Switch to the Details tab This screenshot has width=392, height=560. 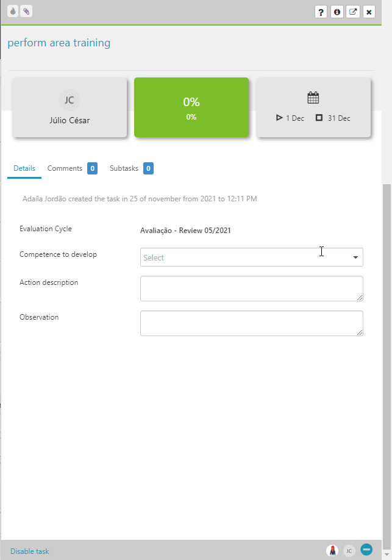click(24, 168)
